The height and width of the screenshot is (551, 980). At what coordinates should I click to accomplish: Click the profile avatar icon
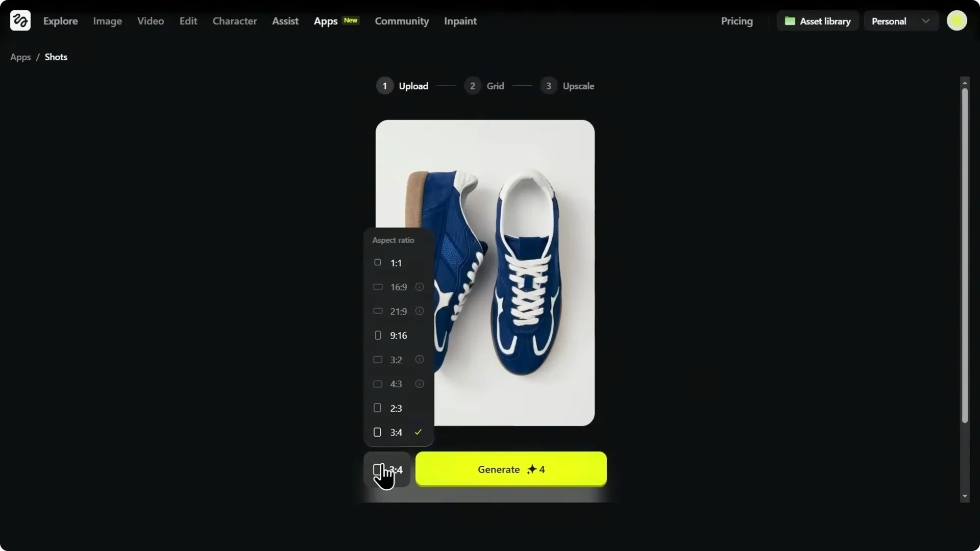[957, 21]
